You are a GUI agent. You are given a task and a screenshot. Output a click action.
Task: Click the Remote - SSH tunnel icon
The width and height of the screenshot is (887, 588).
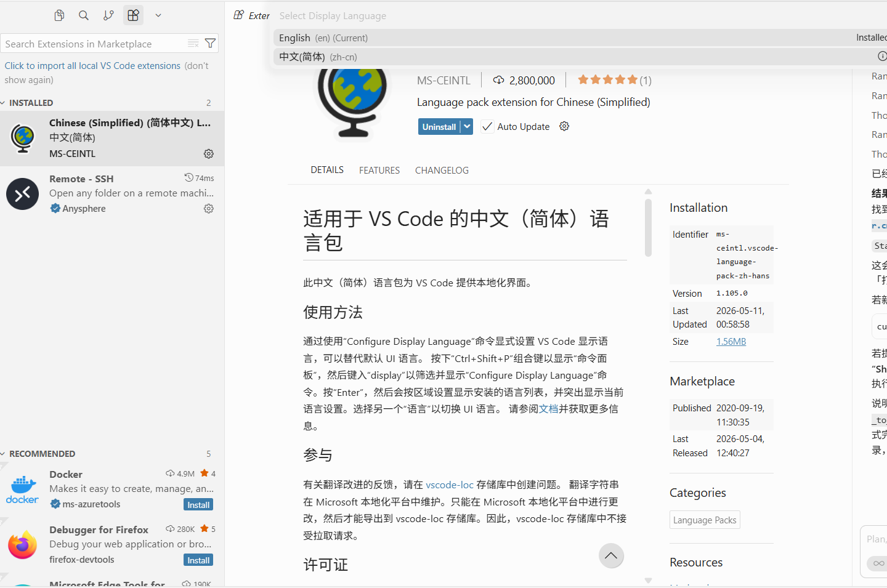[x=23, y=194]
